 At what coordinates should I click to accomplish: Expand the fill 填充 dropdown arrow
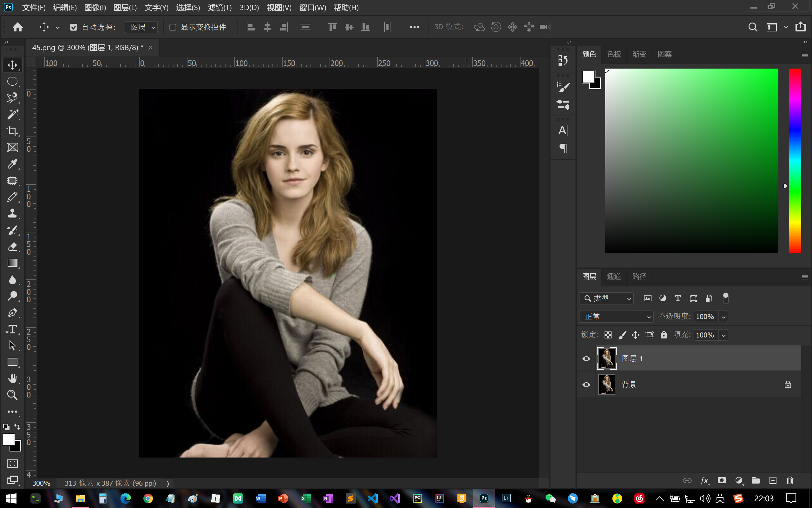pos(724,335)
